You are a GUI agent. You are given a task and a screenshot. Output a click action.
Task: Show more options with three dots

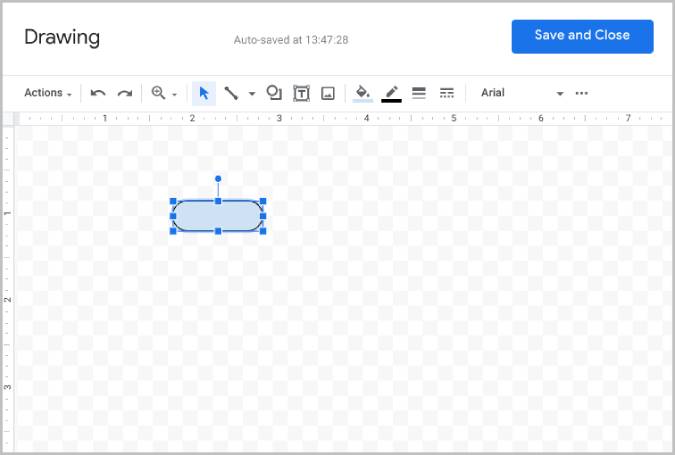point(582,93)
